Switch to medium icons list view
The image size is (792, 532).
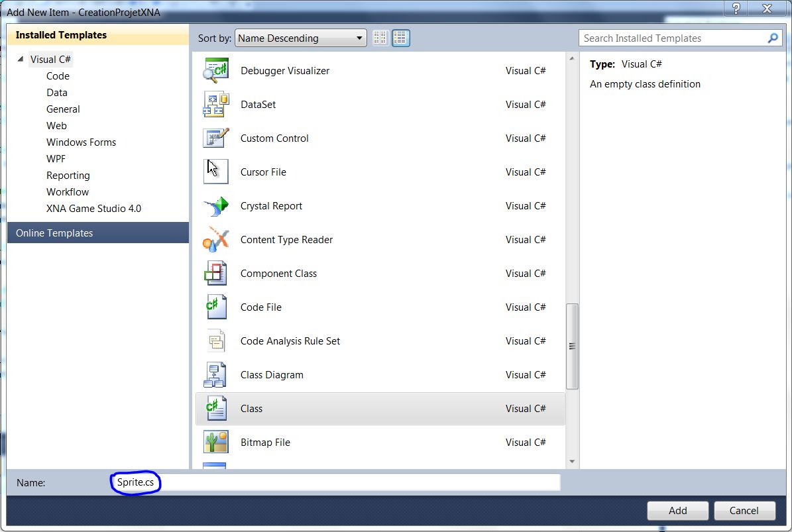point(400,38)
